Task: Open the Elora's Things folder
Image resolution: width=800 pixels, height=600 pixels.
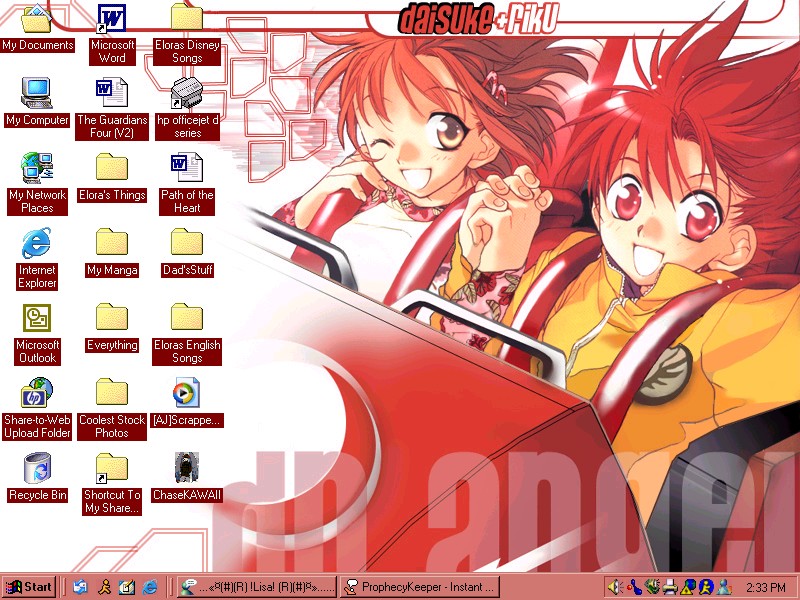Action: [112, 167]
